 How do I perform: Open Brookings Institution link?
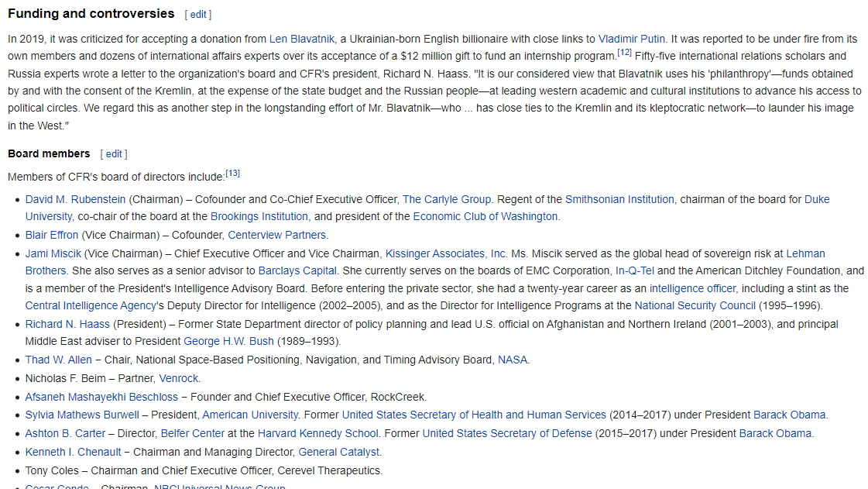(259, 216)
